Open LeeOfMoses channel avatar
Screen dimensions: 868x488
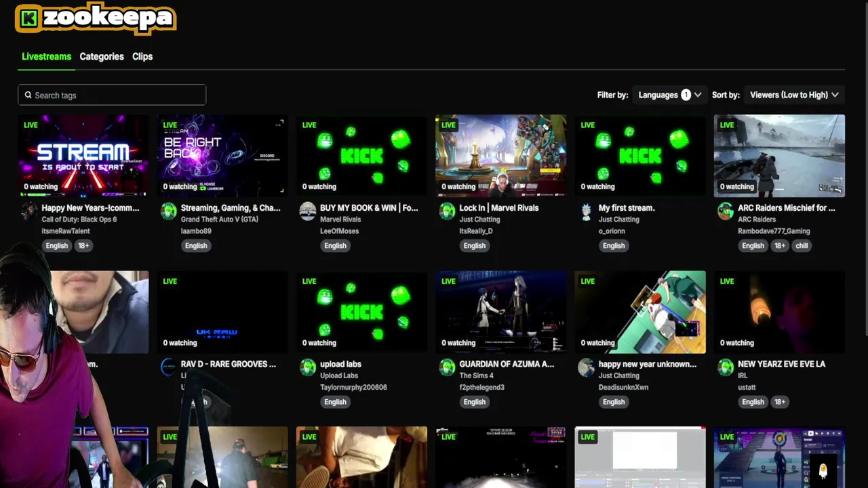308,211
